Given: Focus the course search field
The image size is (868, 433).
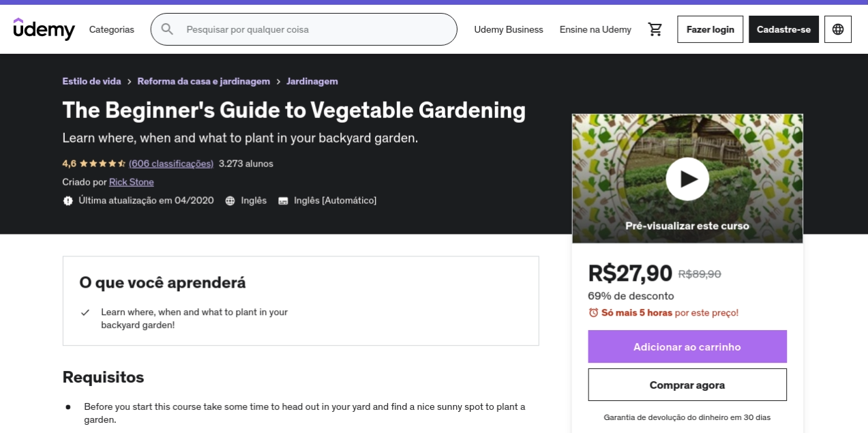Looking at the screenshot, I should (x=314, y=29).
